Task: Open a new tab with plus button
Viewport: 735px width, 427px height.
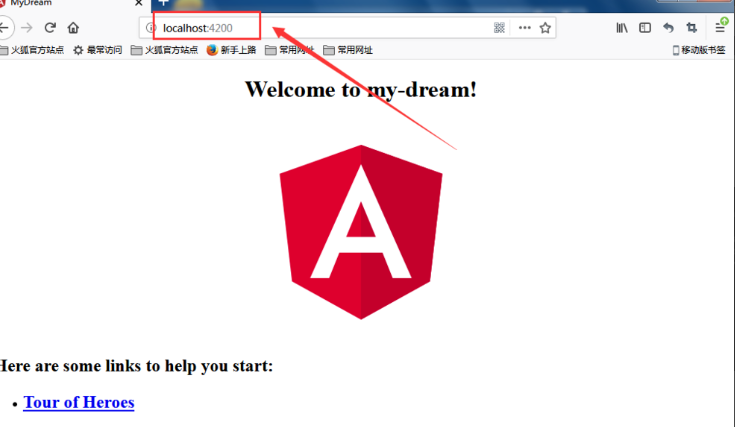Action: (163, 3)
